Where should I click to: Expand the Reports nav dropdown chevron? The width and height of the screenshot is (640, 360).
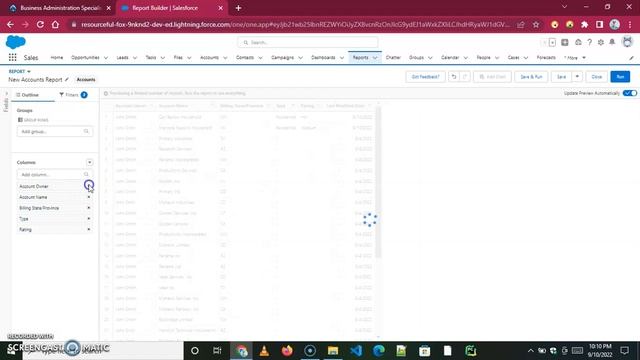tap(375, 58)
